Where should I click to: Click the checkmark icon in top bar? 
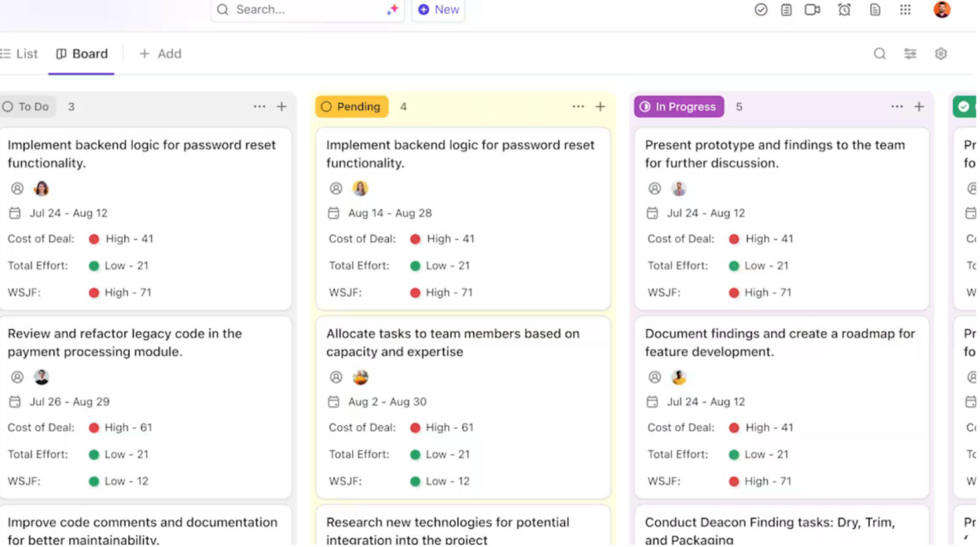761,10
